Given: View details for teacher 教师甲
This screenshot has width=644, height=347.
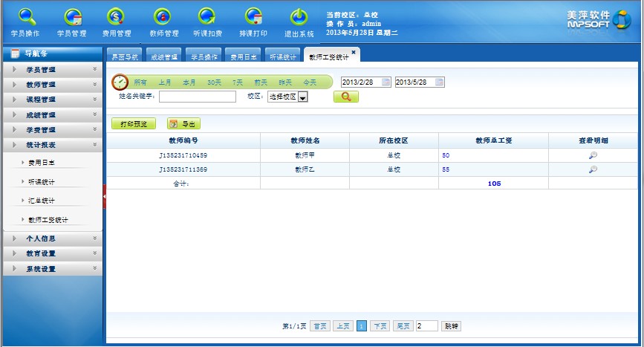Looking at the screenshot, I should 593,156.
